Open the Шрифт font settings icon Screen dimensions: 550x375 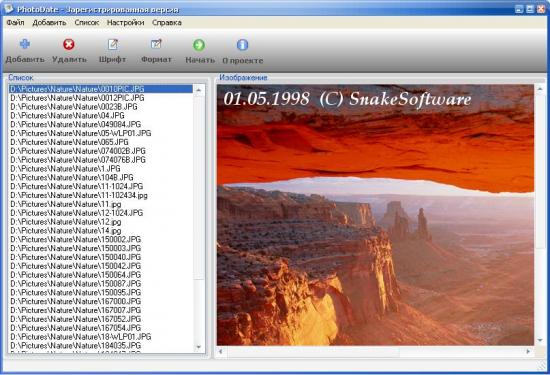pos(113,45)
